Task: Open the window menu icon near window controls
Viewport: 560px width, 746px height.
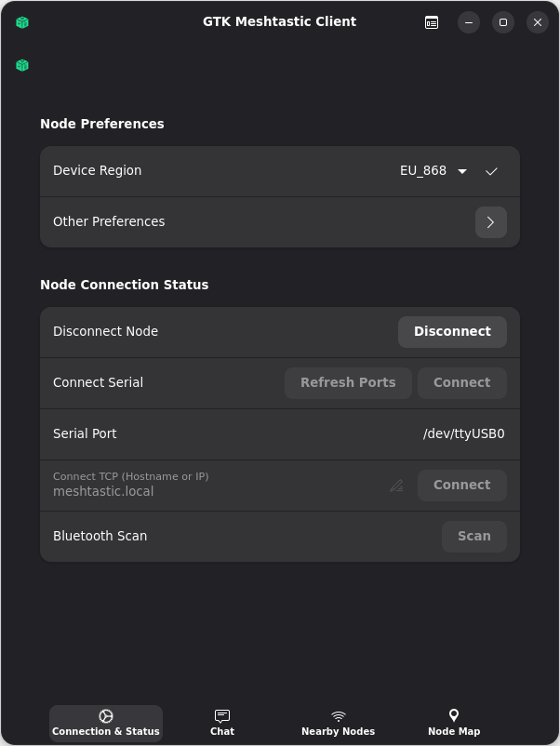Action: pyautogui.click(x=431, y=21)
